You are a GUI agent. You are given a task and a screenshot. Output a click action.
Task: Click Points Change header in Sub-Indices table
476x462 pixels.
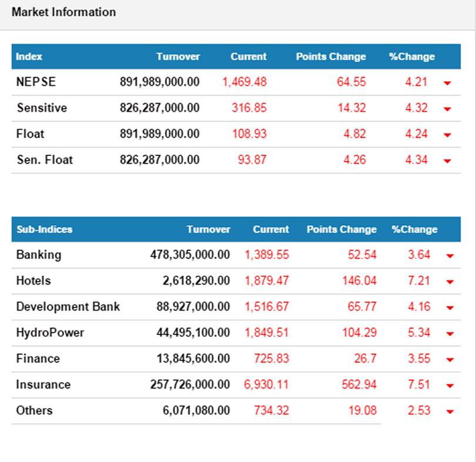pyautogui.click(x=341, y=229)
